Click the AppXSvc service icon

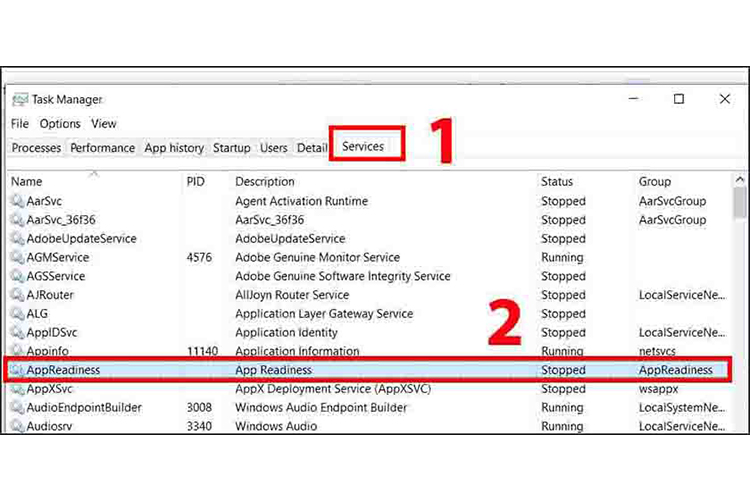(x=18, y=389)
